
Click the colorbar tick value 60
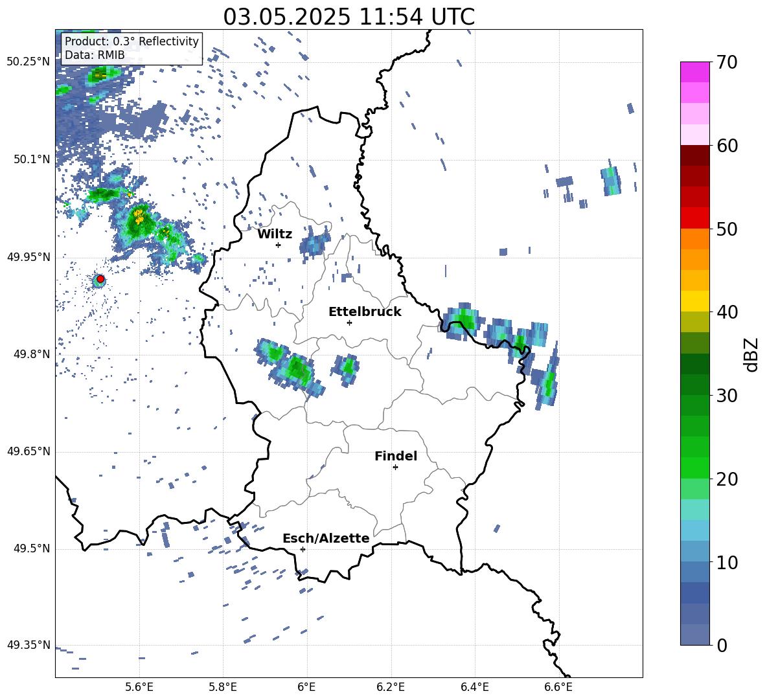(727, 146)
